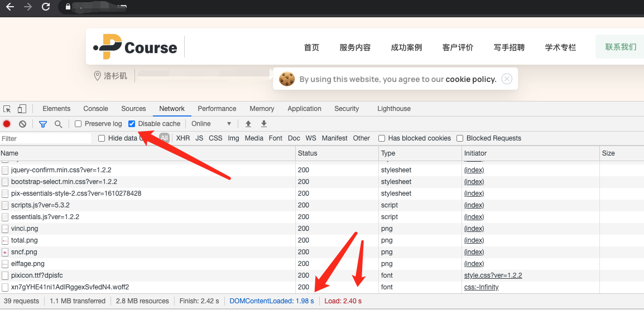The width and height of the screenshot is (644, 310).
Task: Click the browser reload icon
Action: point(46,7)
